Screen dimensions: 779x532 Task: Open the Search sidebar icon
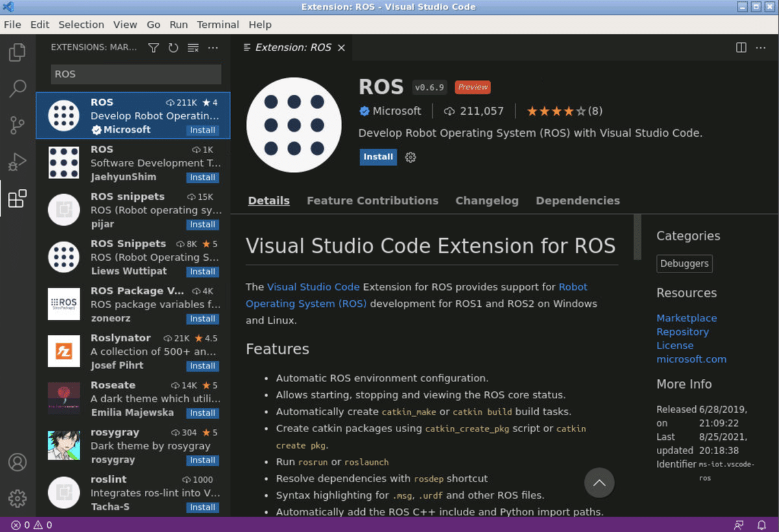(18, 89)
